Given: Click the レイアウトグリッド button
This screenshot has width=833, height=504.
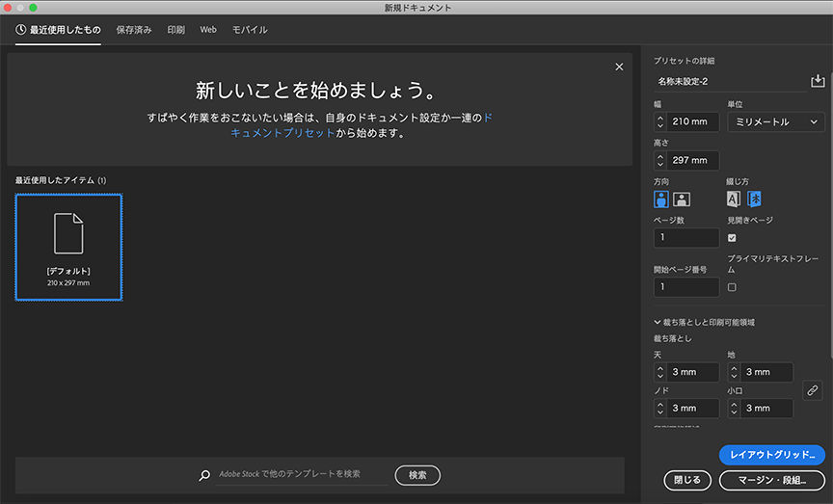Looking at the screenshot, I should pos(772,455).
